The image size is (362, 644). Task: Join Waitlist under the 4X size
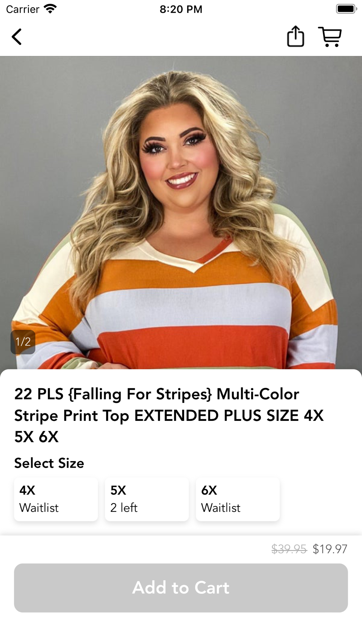tap(39, 508)
